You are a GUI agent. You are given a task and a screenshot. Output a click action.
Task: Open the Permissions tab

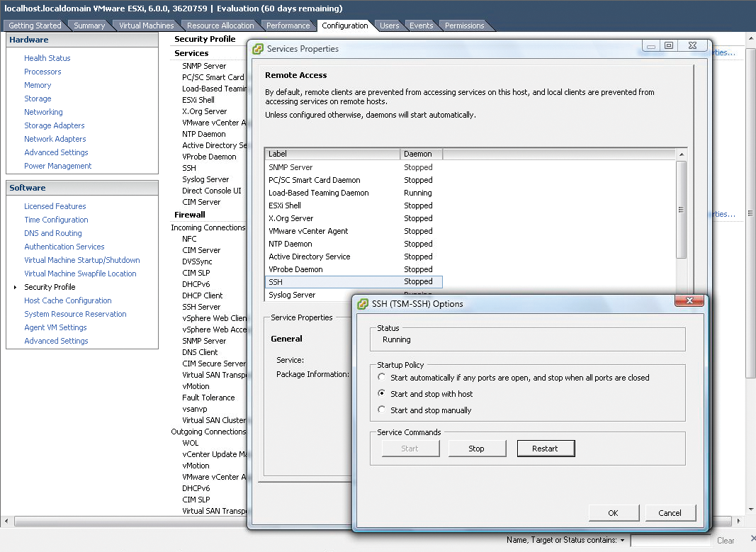click(464, 26)
